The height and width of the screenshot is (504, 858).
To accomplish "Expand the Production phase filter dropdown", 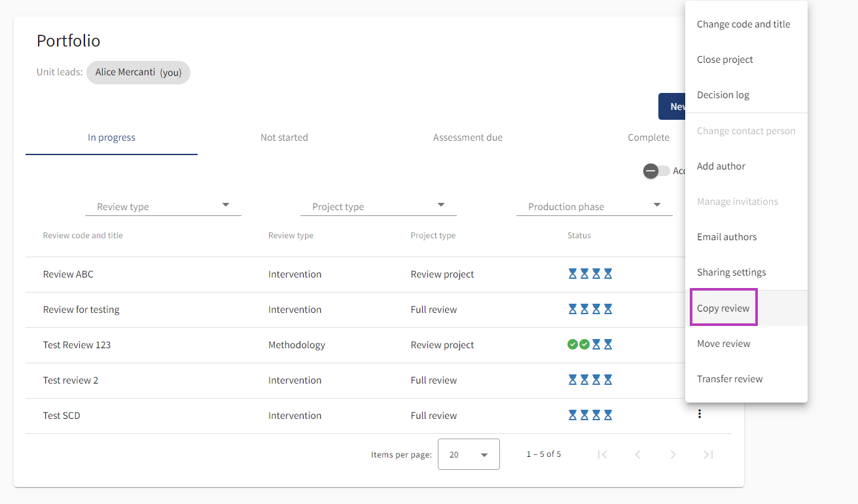I will click(x=594, y=206).
